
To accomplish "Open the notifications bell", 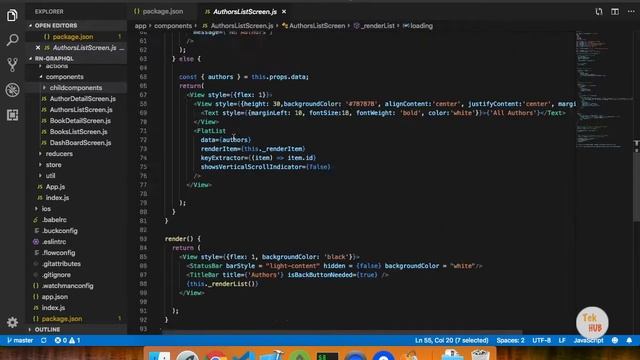I will pyautogui.click(x=629, y=340).
